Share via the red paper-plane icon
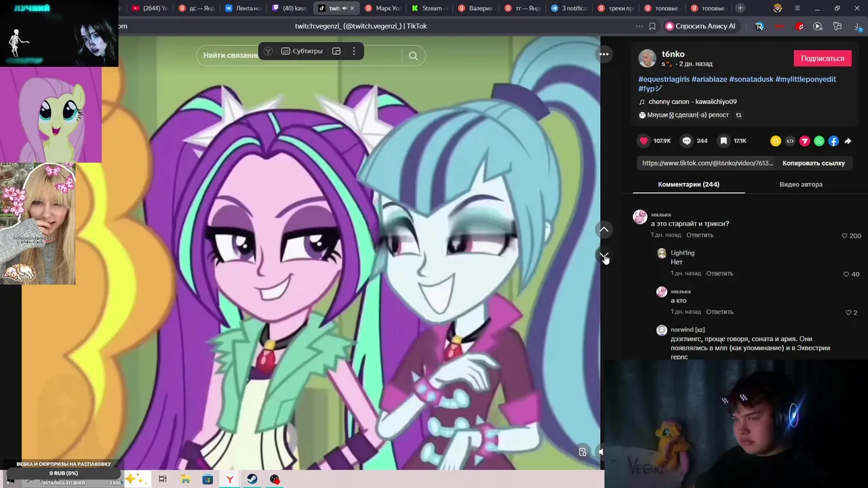The image size is (868, 488). [805, 141]
